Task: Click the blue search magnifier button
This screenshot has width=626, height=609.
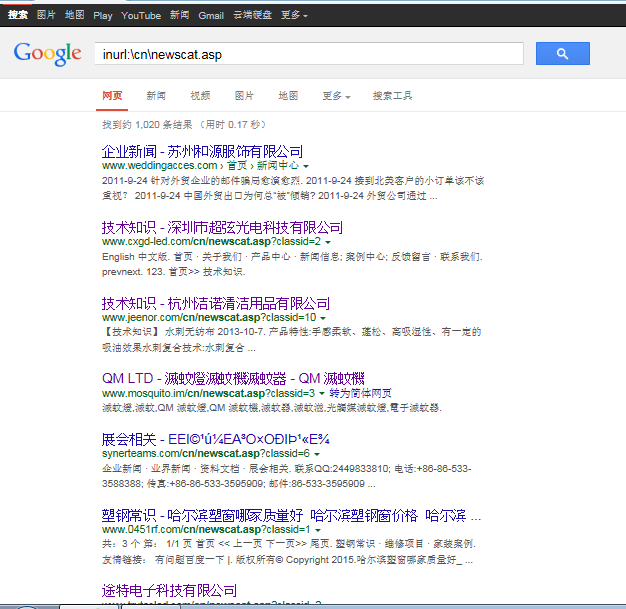Action: point(563,54)
